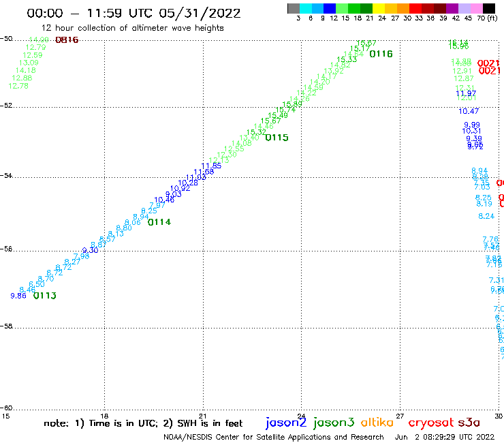This screenshot has height=443, width=504.
Task: Click the wave height value 10.46
Action: coord(164,200)
